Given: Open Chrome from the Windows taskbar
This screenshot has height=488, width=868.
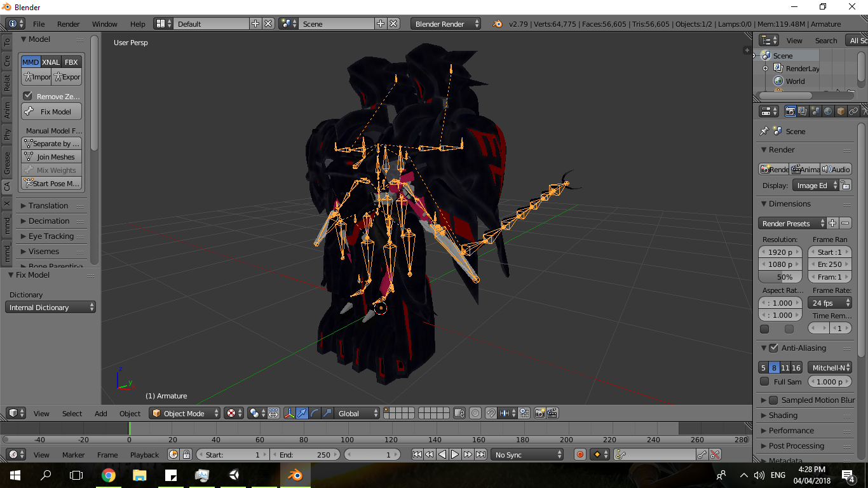Looking at the screenshot, I should (x=108, y=475).
